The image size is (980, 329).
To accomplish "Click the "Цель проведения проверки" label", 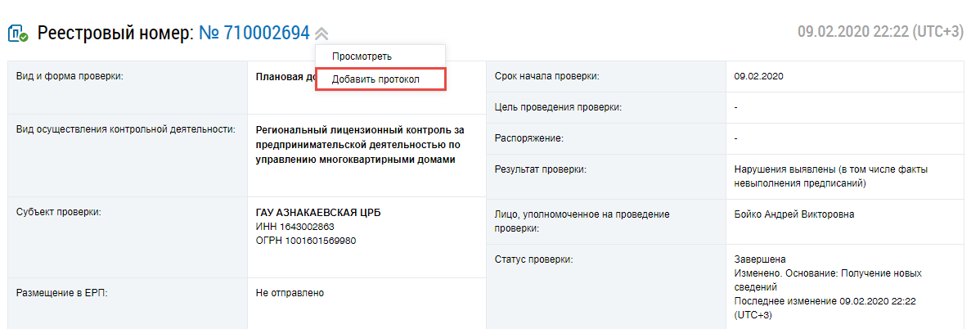I will [558, 107].
